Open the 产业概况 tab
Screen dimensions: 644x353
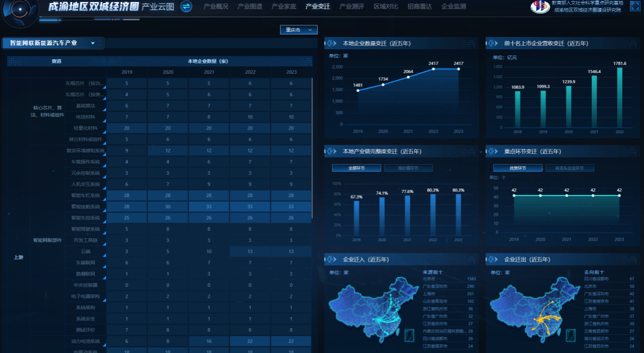[x=216, y=7]
